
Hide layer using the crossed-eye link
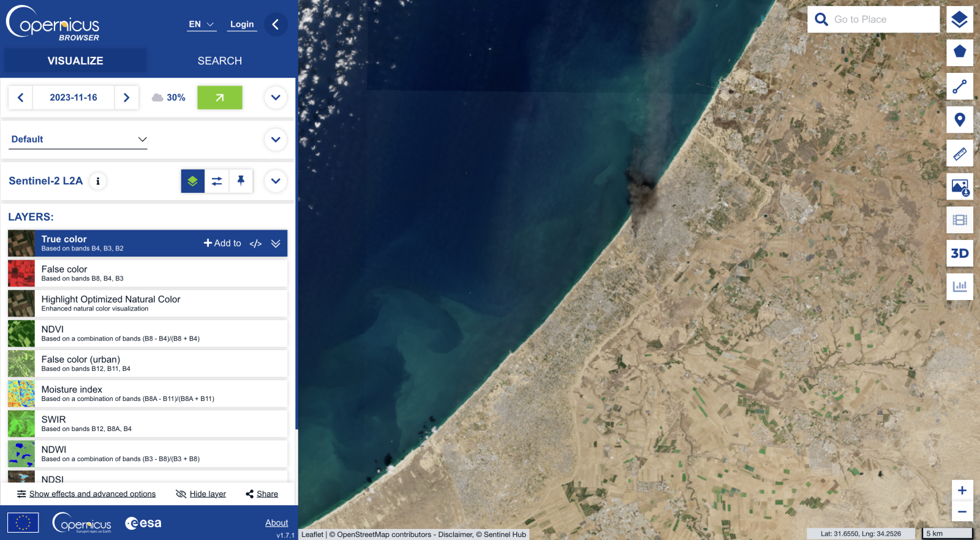click(x=201, y=494)
